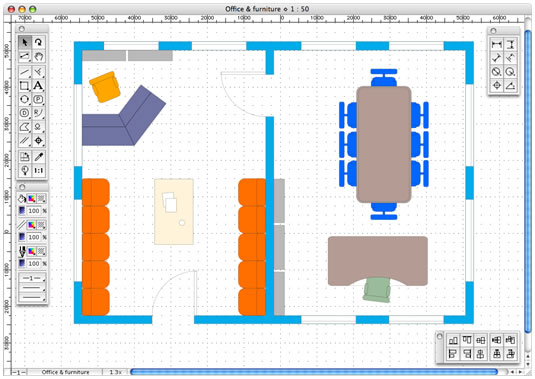Open the 'Office & furniture' layer popup
Image resolution: width=535 pixels, height=379 pixels.
[65, 372]
